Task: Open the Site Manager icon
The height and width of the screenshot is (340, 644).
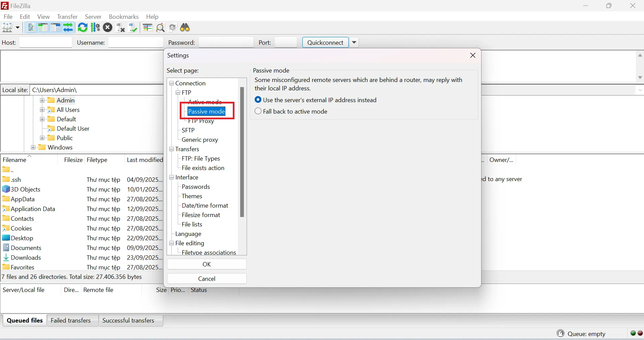Action: [7, 28]
